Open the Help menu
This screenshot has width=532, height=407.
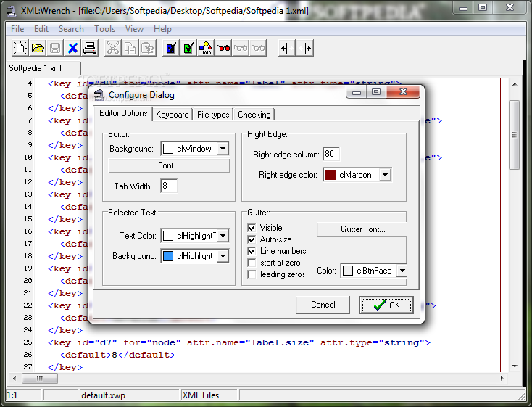click(162, 29)
